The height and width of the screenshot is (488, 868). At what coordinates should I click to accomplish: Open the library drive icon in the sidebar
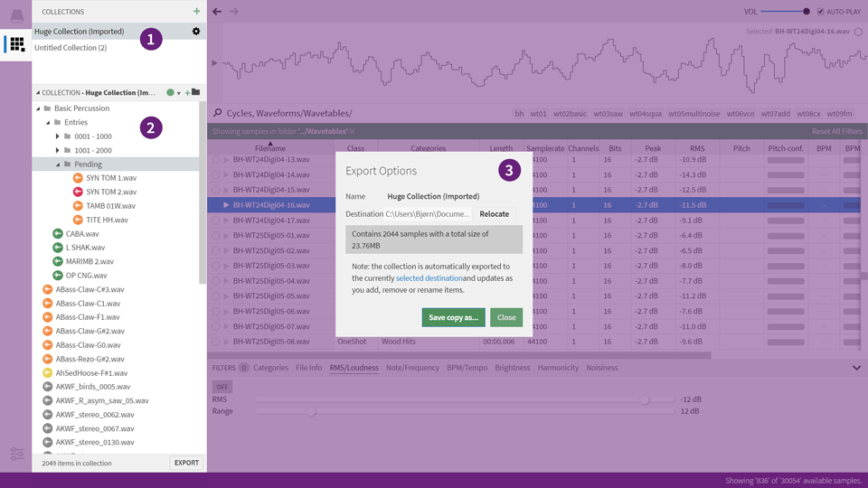pos(16,15)
